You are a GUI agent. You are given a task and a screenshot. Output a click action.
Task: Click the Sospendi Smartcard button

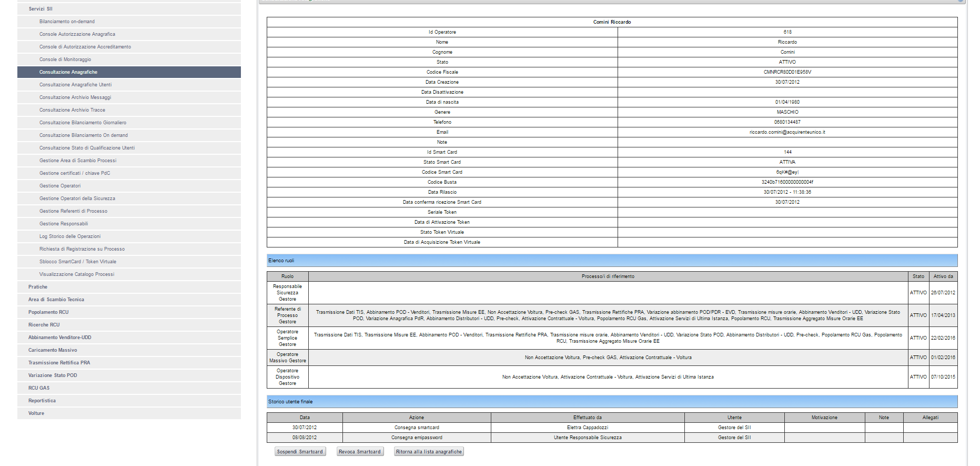[x=300, y=452]
